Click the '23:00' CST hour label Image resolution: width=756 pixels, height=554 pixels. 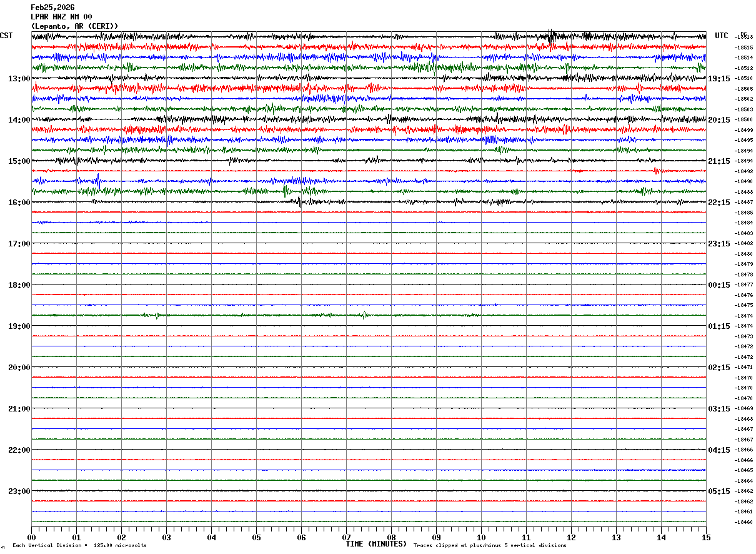(19, 491)
